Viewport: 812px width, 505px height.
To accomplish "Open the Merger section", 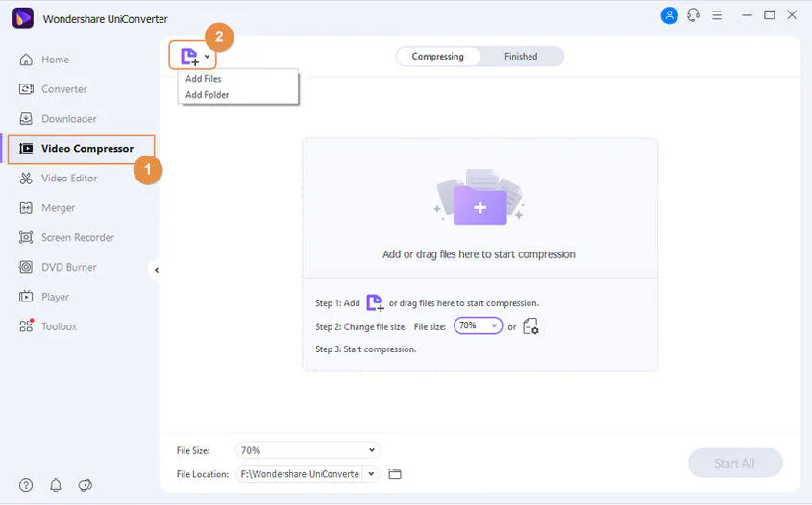I will tap(47, 207).
